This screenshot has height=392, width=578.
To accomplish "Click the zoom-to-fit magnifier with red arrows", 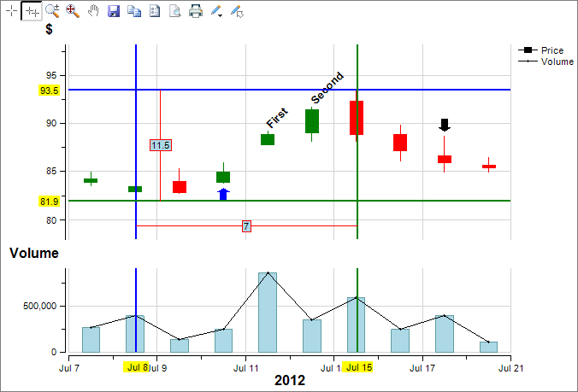I will click(73, 11).
